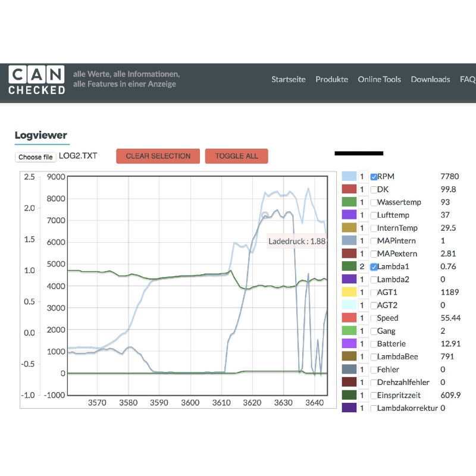Open the Online Tools link
The width and height of the screenshot is (476, 476).
pos(379,79)
